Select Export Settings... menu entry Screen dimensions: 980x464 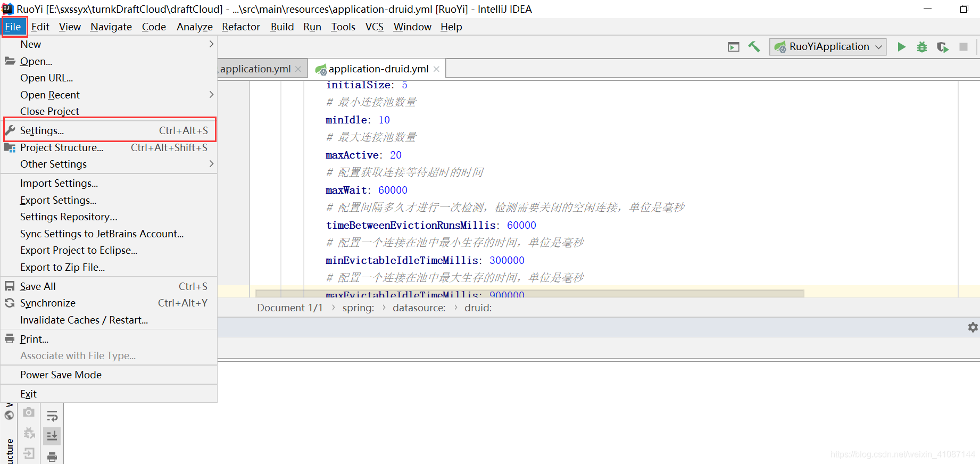coord(109,200)
